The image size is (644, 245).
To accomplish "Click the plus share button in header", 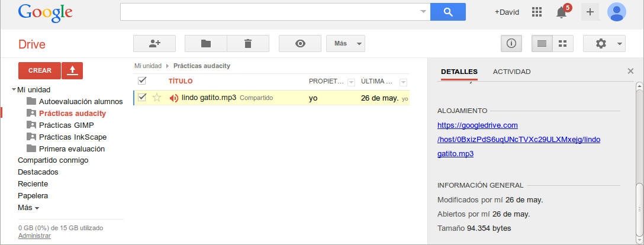I will [x=590, y=12].
